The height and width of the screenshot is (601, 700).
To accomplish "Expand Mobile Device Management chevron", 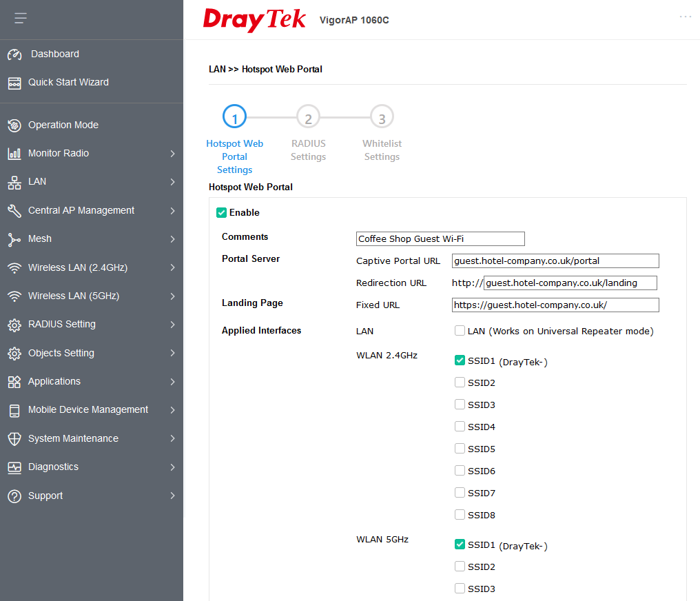I will pos(172,410).
